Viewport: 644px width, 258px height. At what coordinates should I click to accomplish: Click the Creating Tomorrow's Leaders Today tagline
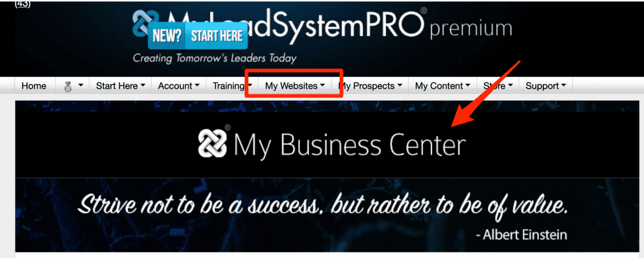point(214,58)
